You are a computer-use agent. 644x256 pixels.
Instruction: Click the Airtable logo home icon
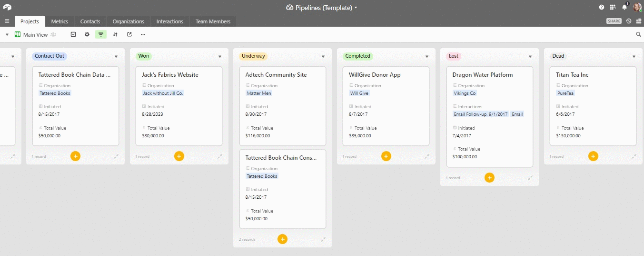click(7, 7)
